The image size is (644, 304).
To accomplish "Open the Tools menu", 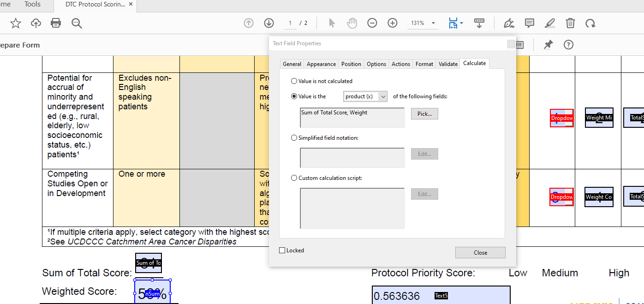I will point(32,5).
